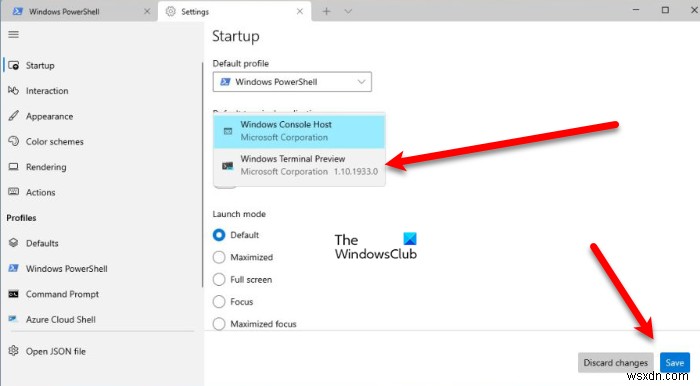Open the Interaction settings page
The image size is (700, 386).
pyautogui.click(x=102, y=91)
